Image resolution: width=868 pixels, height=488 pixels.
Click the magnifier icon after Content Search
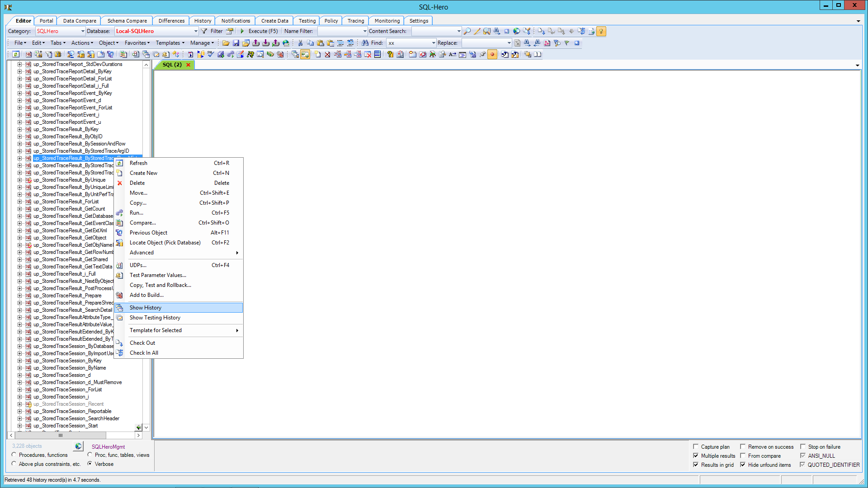467,31
